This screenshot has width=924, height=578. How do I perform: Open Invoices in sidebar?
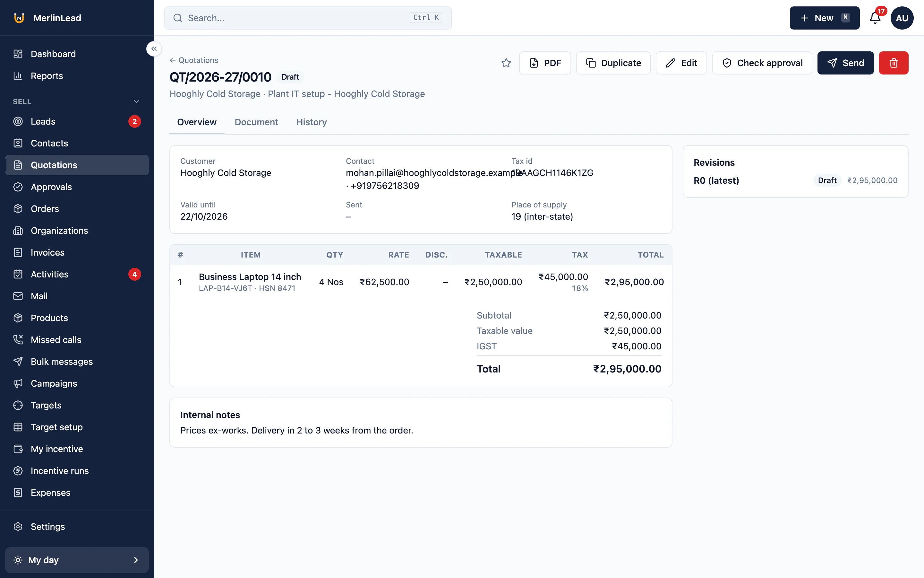click(77, 252)
